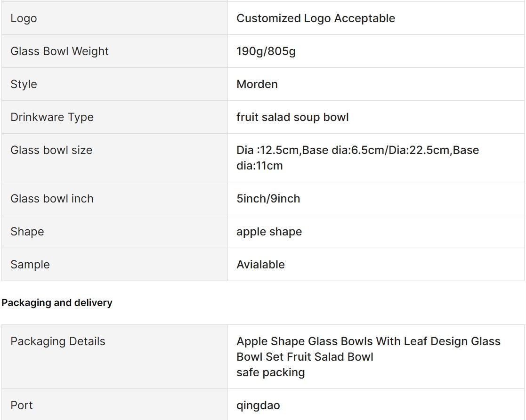The height and width of the screenshot is (420, 526).
Task: Click the Logo attribute label
Action: [x=24, y=18]
